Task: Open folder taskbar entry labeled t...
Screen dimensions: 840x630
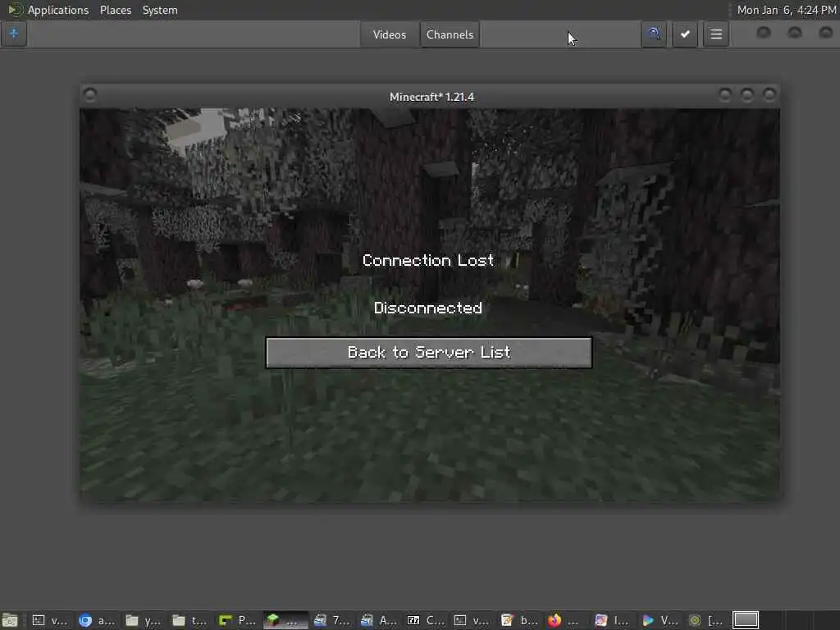Action: (x=190, y=620)
